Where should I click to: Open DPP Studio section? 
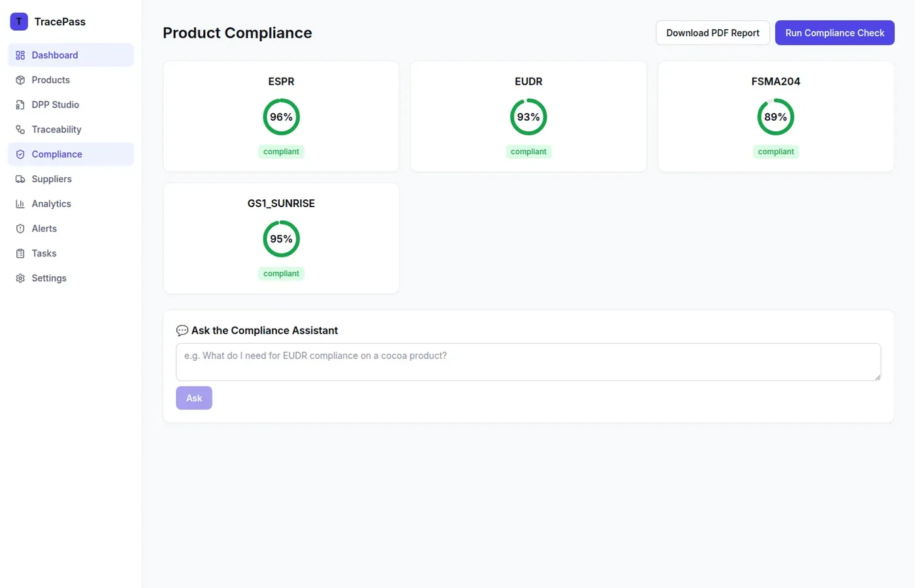click(x=71, y=105)
